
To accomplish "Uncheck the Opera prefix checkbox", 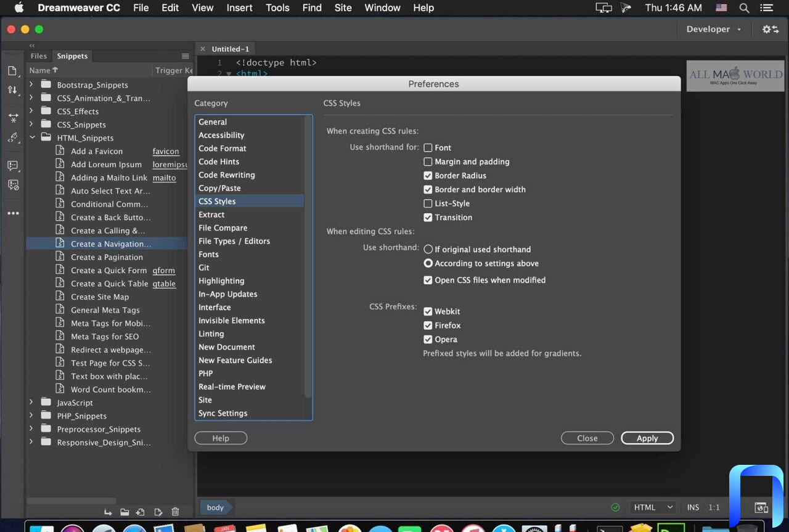I will (428, 340).
